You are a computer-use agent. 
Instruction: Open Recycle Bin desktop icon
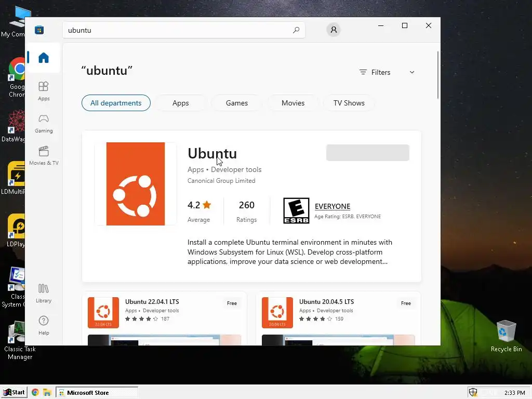pyautogui.click(x=506, y=336)
